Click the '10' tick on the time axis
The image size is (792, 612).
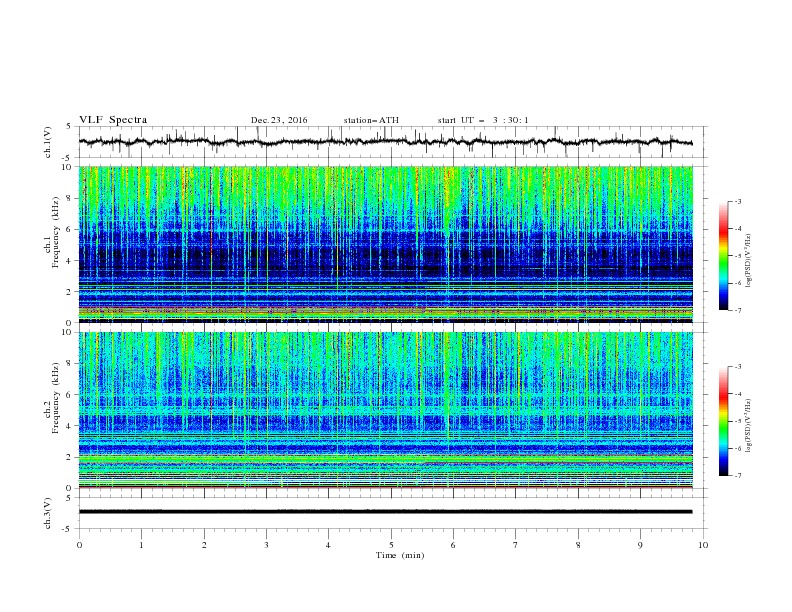click(x=703, y=545)
